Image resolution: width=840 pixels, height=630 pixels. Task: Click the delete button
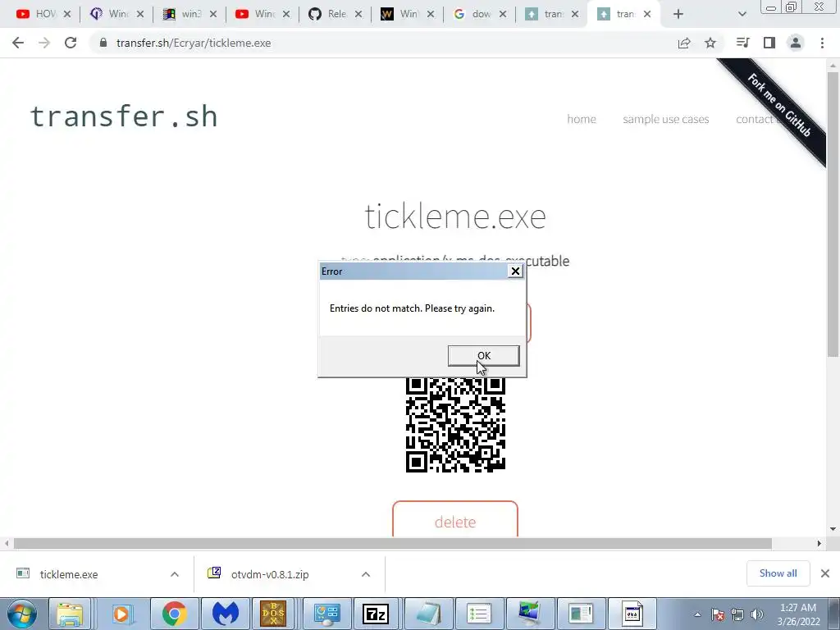click(454, 519)
